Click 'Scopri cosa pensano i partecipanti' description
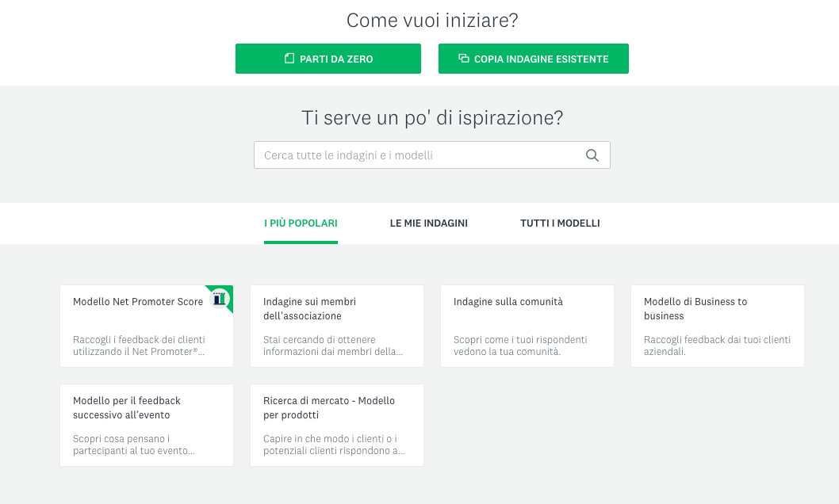 coord(134,445)
